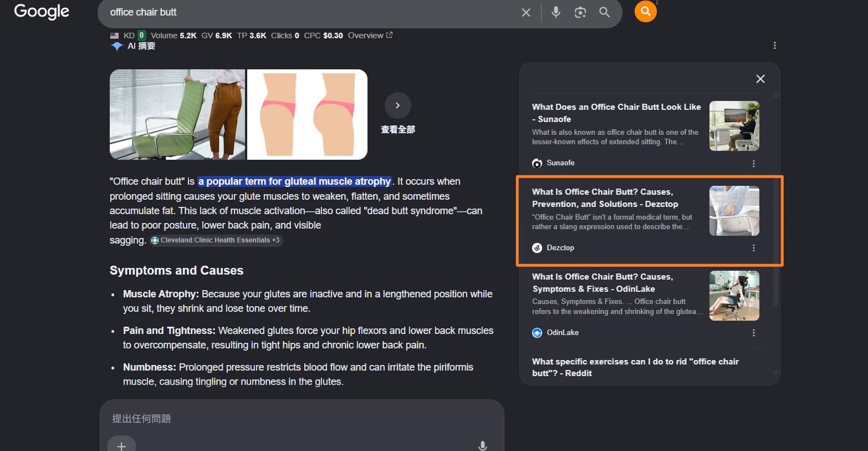Click the OdinLake article thumbnail
This screenshot has height=451, width=868.
(x=734, y=296)
